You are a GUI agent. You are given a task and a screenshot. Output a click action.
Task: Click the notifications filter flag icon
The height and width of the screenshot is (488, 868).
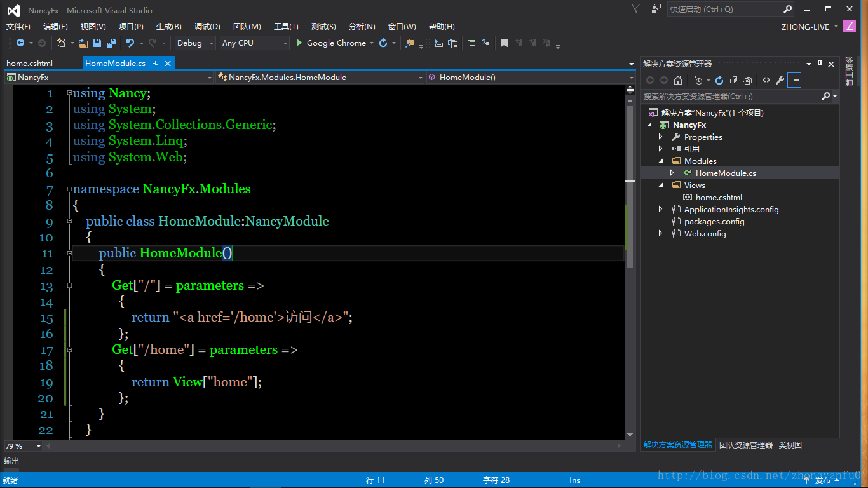[x=636, y=9]
